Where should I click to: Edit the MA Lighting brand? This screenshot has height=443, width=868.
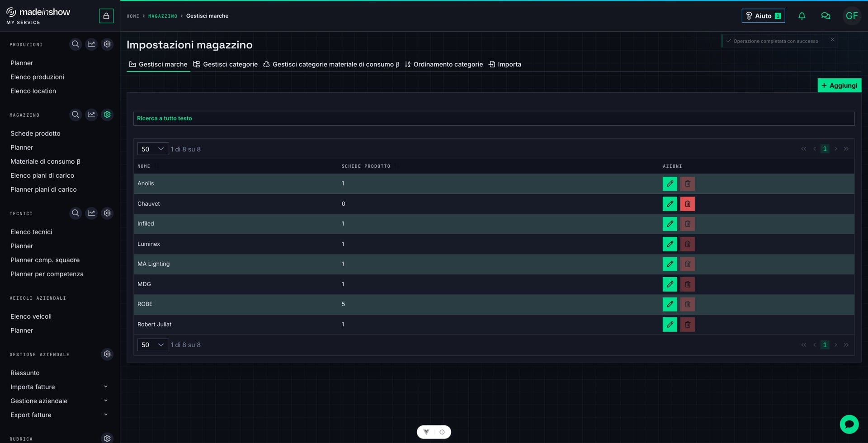(670, 264)
